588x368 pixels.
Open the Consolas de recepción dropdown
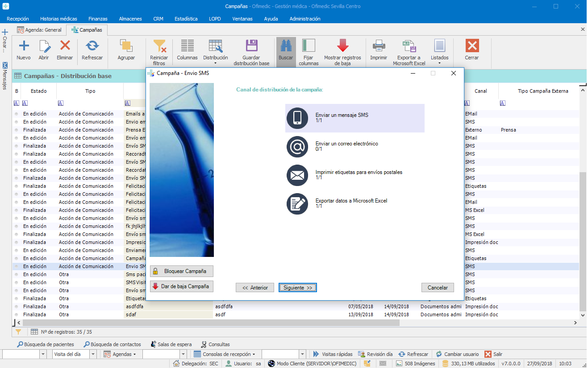tap(254, 354)
